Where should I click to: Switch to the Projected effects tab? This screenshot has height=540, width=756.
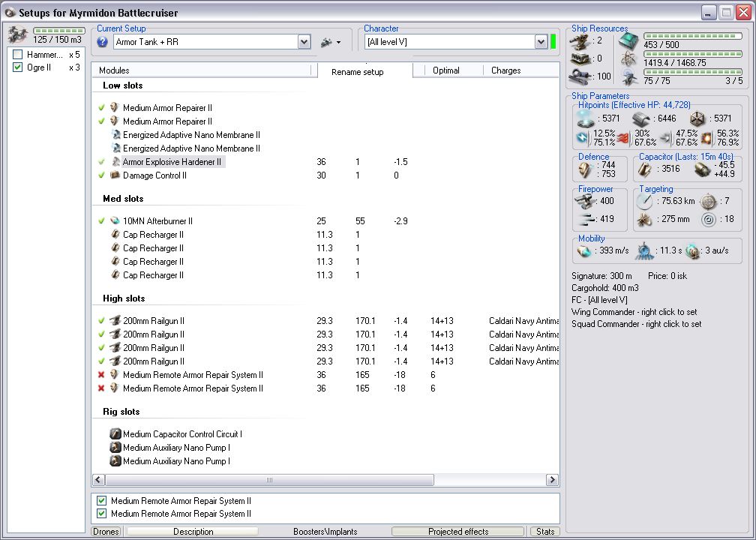pos(457,532)
